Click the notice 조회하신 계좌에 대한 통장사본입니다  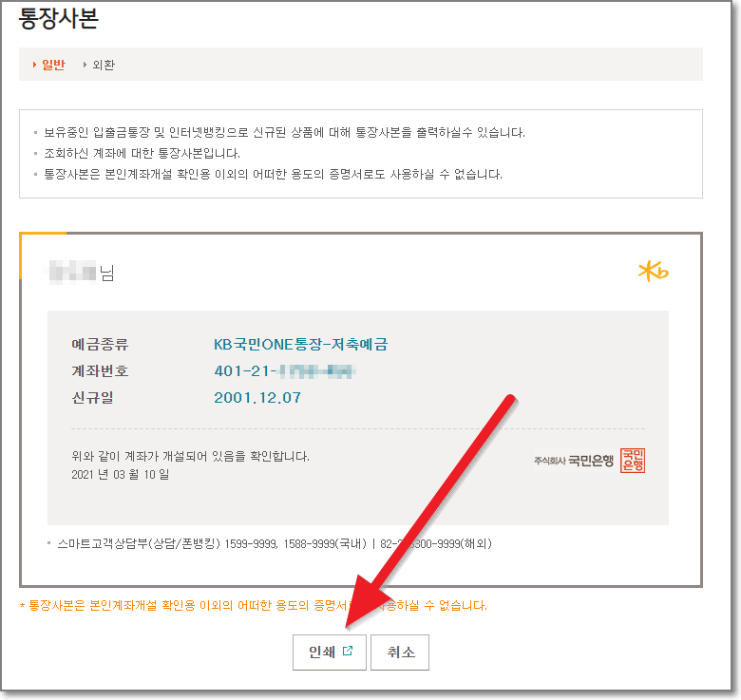[x=142, y=153]
